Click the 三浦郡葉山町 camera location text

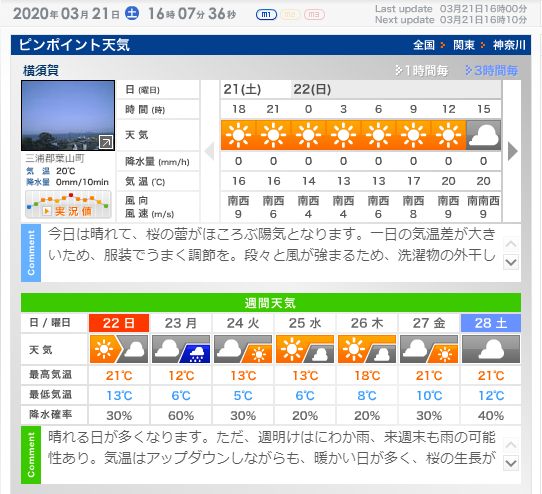[x=55, y=159]
